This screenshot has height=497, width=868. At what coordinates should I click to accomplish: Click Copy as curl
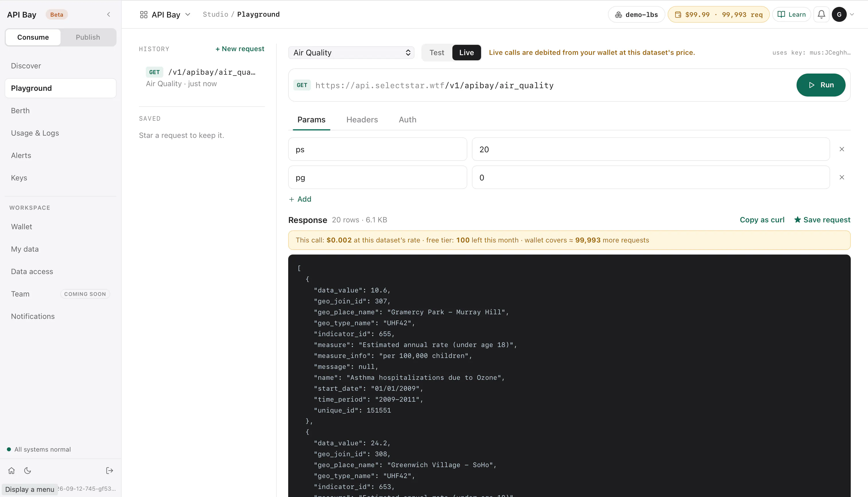coord(762,220)
